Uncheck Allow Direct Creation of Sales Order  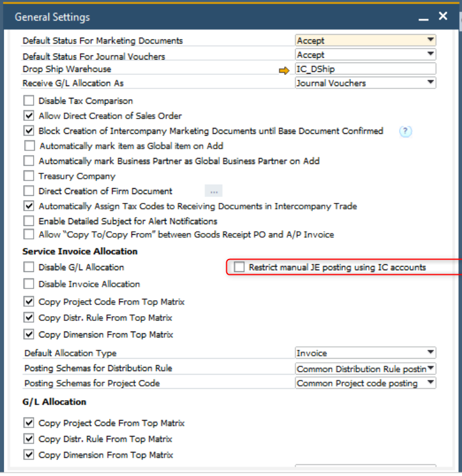(x=29, y=116)
